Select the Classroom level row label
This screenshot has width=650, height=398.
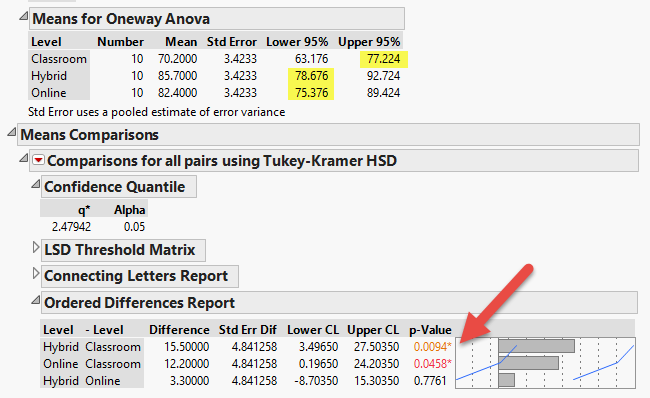tap(59, 59)
